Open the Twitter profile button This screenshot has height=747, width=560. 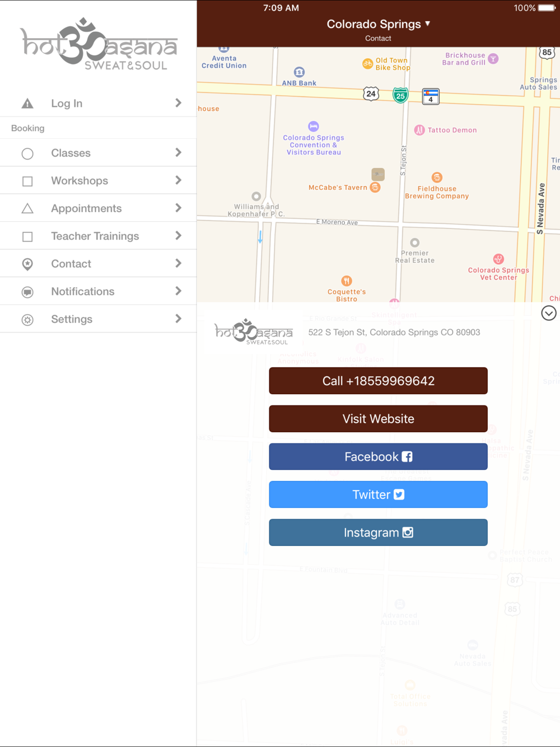(378, 494)
